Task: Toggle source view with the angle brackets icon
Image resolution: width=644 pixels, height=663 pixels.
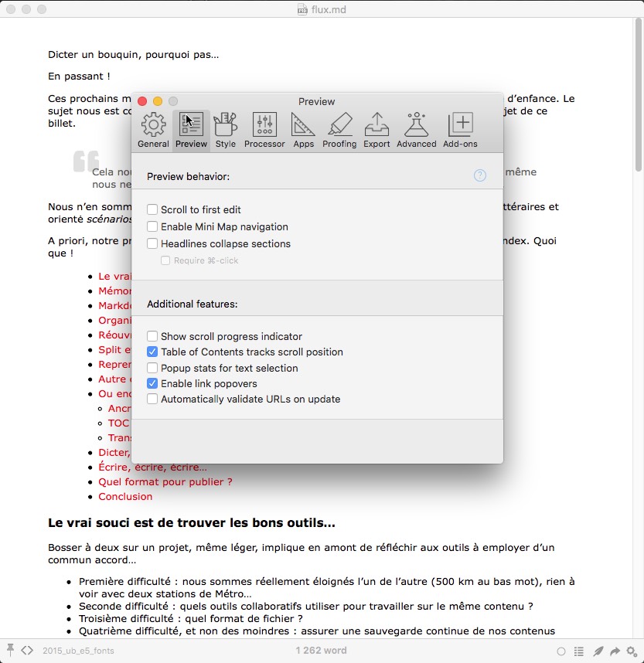Action: point(27,651)
